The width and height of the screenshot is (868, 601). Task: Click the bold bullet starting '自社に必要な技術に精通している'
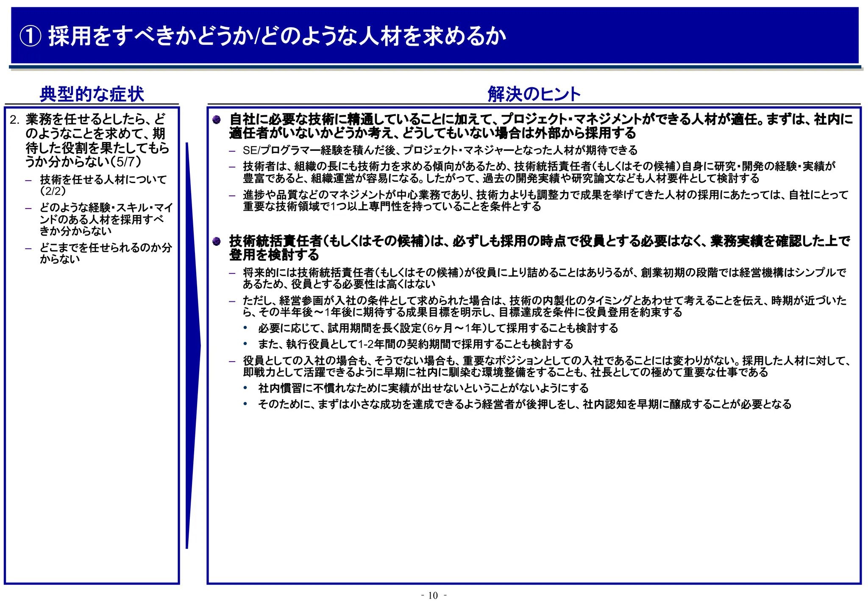541,126
